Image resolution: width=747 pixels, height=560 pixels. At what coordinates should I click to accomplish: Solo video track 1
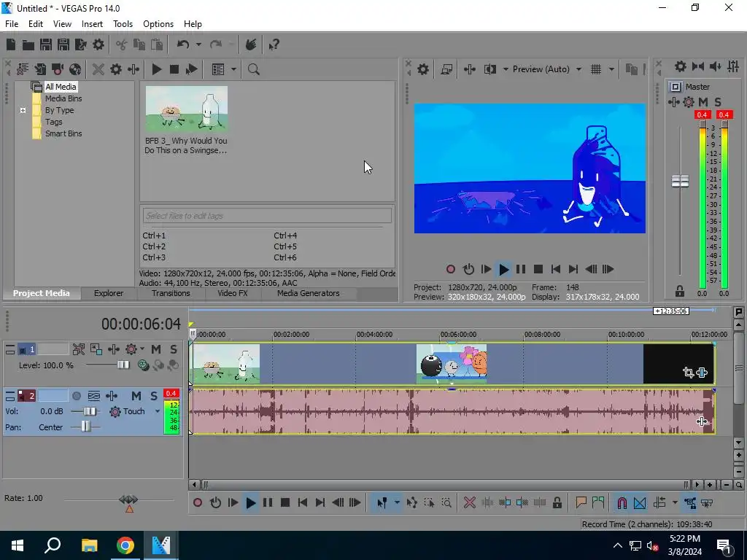pyautogui.click(x=174, y=349)
